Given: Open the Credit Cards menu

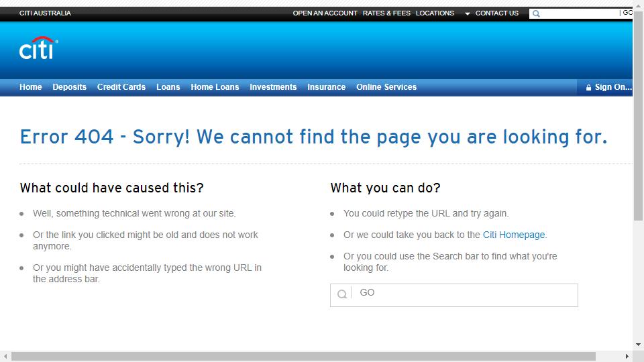Looking at the screenshot, I should [x=121, y=87].
